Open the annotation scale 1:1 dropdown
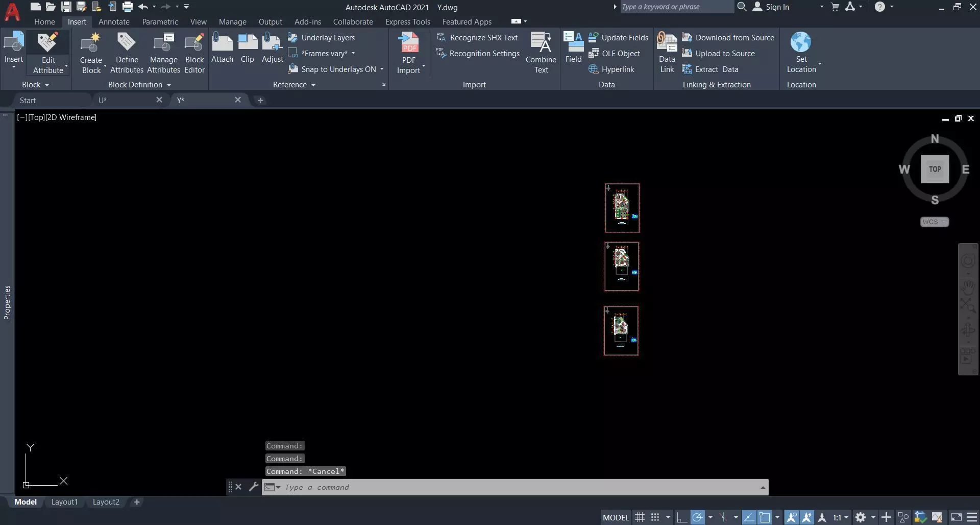The image size is (980, 525). point(841,517)
